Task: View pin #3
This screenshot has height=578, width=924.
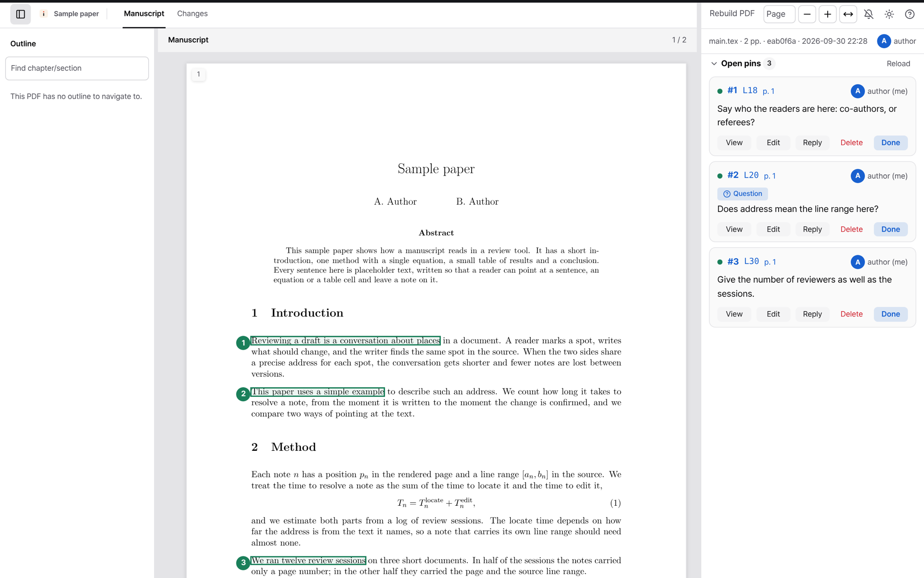Action: coord(734,314)
